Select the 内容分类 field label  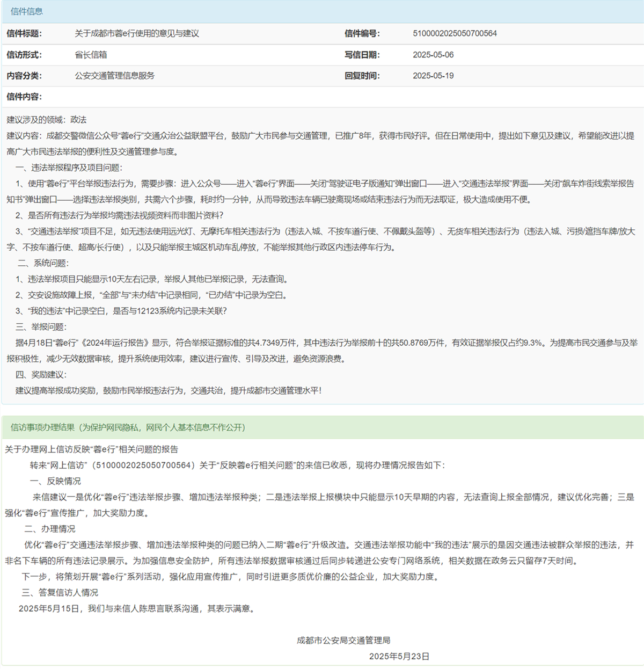click(24, 76)
